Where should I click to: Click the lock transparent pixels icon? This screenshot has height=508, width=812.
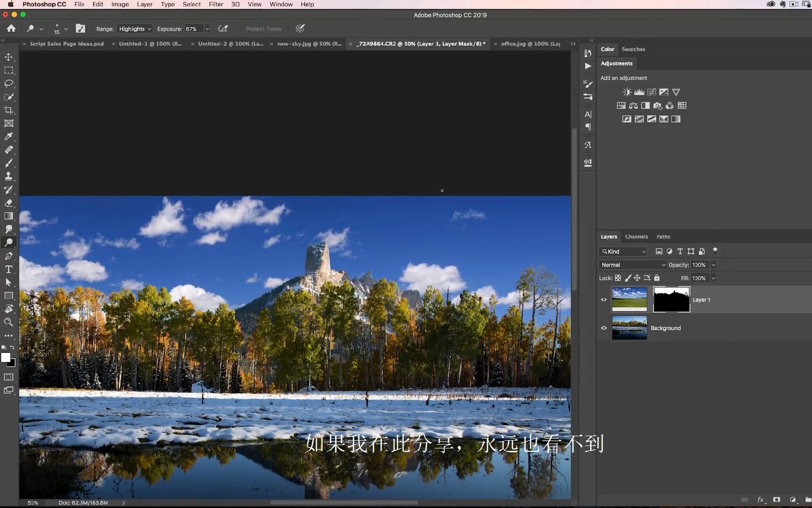coord(618,278)
